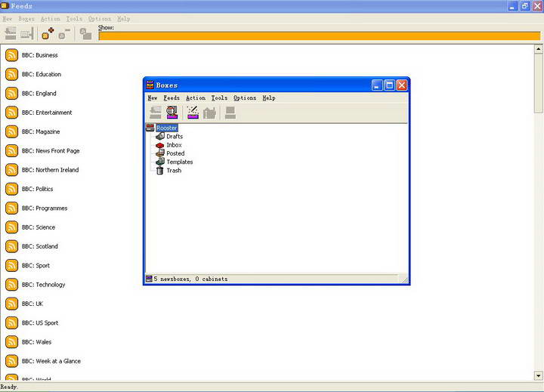544x392 pixels.
Task: Click the BBC: Science feed RSS icon
Action: [x=12, y=227]
